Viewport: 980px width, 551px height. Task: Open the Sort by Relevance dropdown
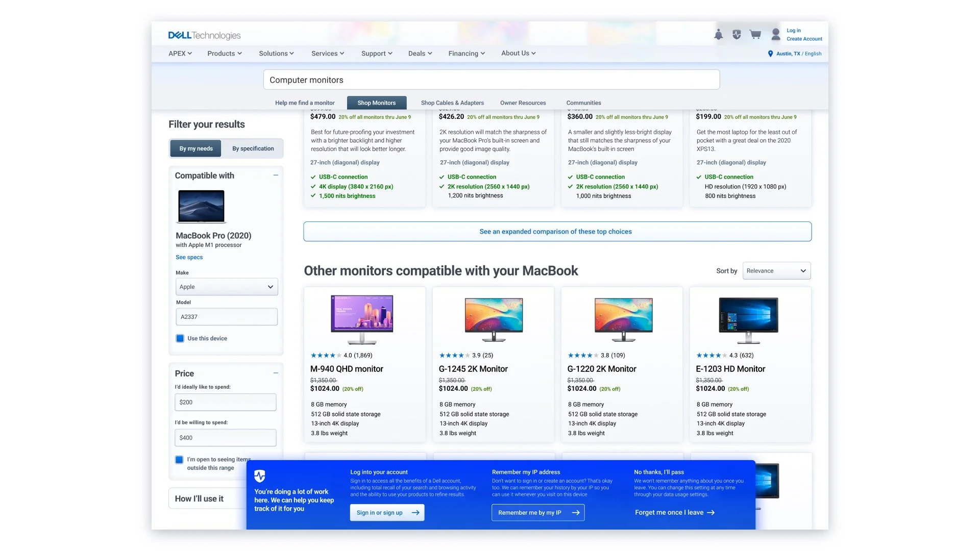point(776,271)
